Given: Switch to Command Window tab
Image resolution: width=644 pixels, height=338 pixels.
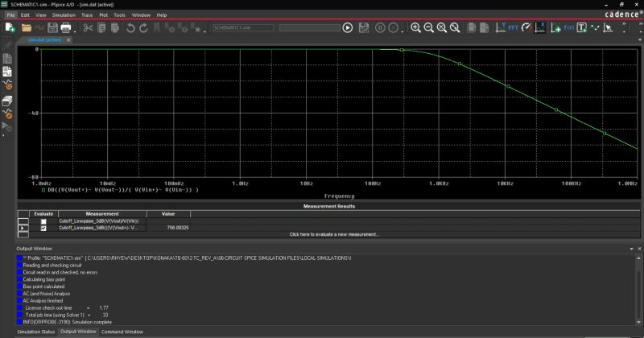Looking at the screenshot, I should coord(122,332).
